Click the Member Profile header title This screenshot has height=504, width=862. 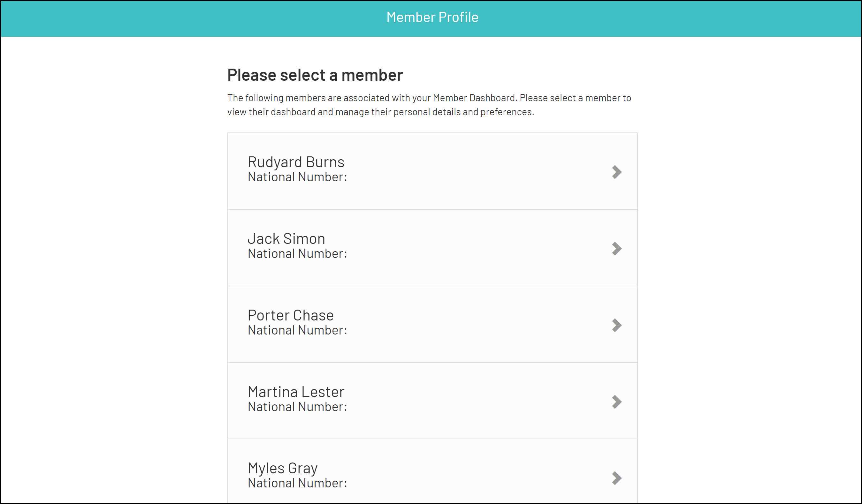coord(432,17)
